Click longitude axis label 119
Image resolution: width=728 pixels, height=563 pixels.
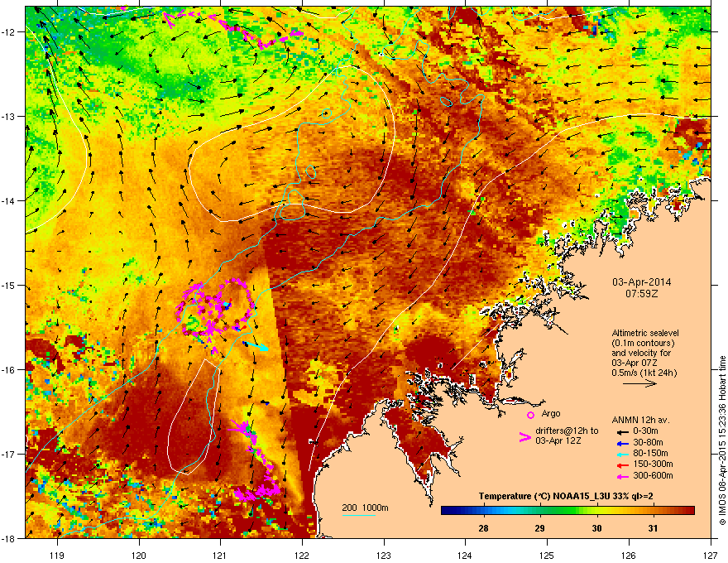57,555
